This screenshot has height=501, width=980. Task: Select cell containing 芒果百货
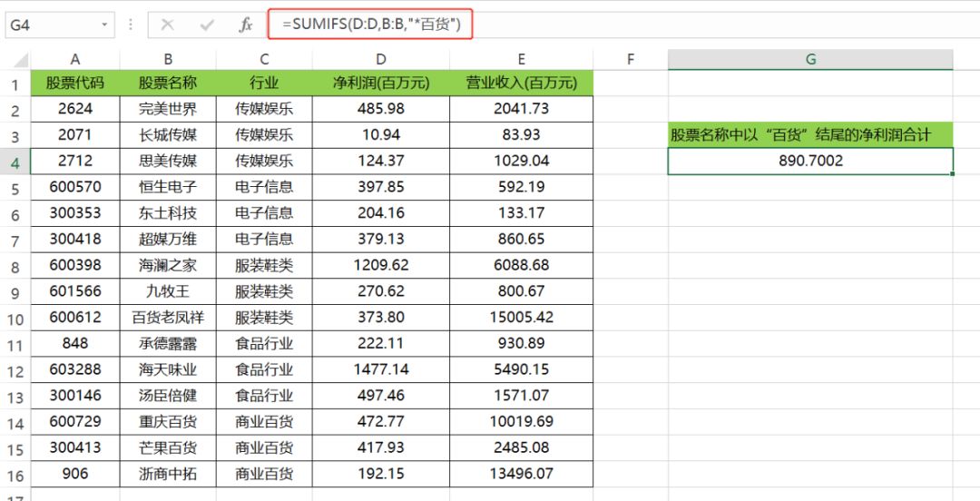coord(168,447)
